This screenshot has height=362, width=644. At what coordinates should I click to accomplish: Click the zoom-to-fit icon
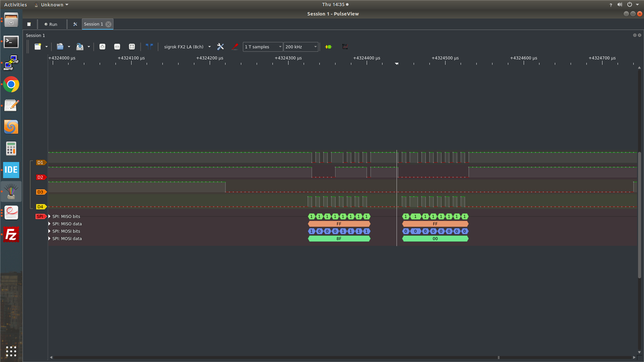[132, 47]
